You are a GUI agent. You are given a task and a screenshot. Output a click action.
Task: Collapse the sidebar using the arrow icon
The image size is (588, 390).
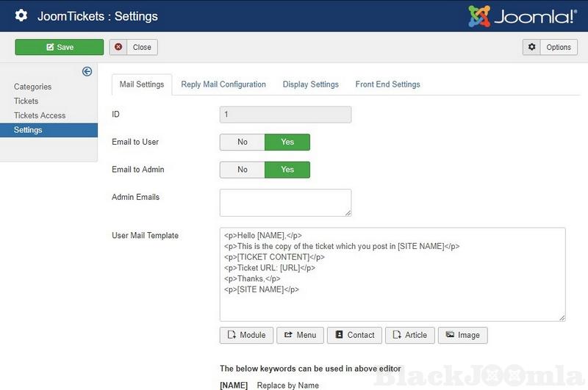click(x=87, y=71)
